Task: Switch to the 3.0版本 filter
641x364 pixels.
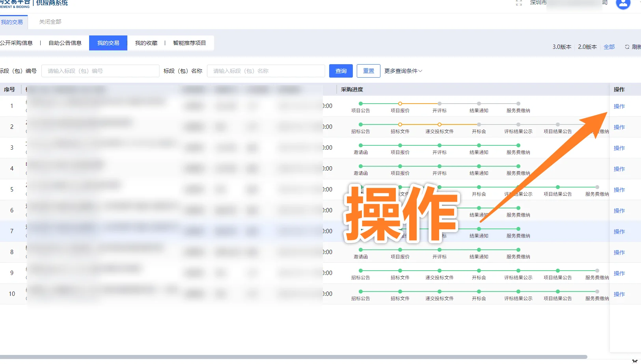Action: click(561, 46)
